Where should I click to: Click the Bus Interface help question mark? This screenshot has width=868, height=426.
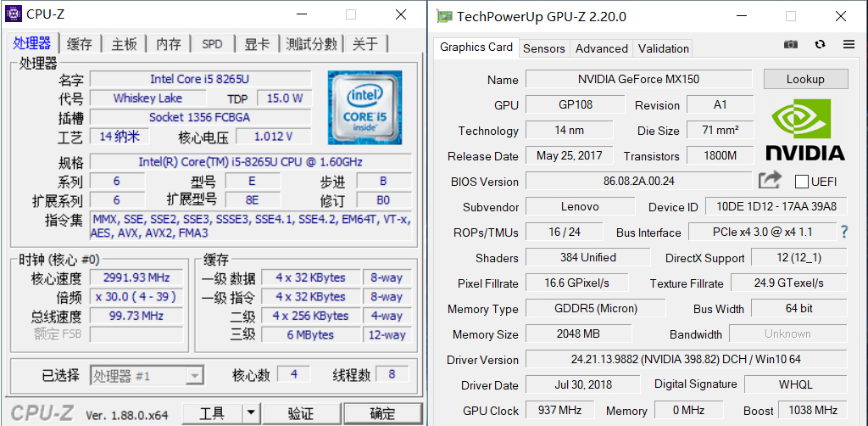coord(844,233)
